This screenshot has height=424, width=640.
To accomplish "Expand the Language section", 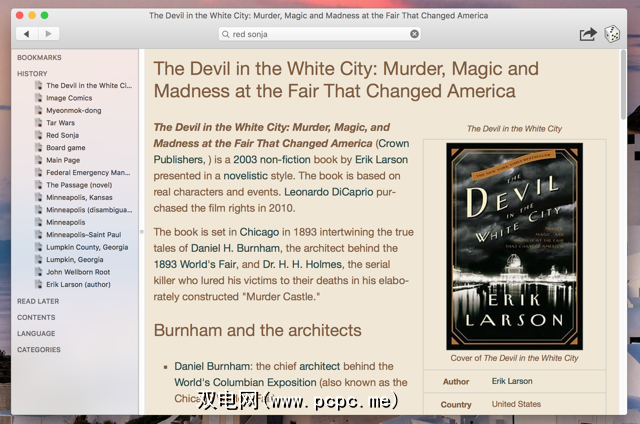I will [x=36, y=333].
